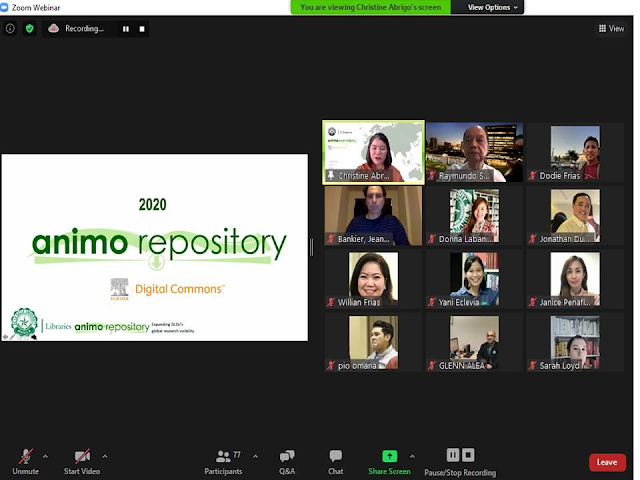The height and width of the screenshot is (480, 640).
Task: Click muted mic icon on Jonathan Du tile
Action: coord(532,239)
